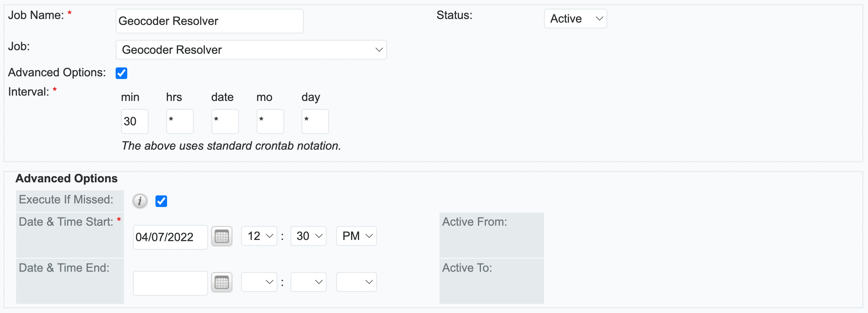
Task: Open the Start date calendar picker icon
Action: [221, 237]
